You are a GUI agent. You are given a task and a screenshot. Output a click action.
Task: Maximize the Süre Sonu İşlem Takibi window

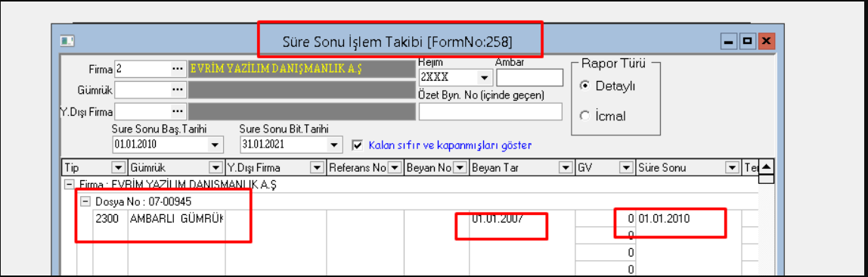pyautogui.click(x=747, y=41)
